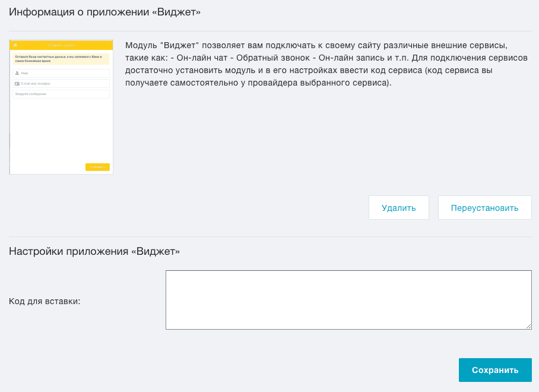Click the yellow submit button in widget preview

tap(97, 167)
